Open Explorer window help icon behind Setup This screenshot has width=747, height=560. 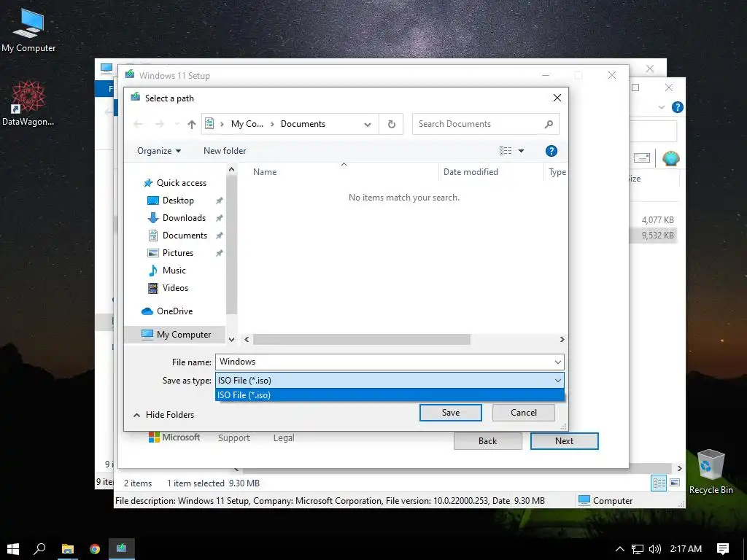[x=678, y=107]
